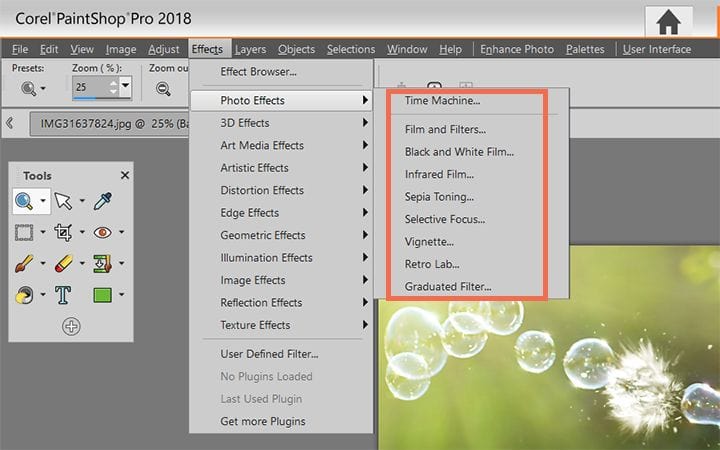Expand the Clone Brush flyout arrow
Image resolution: width=720 pixels, height=450 pixels.
click(122, 264)
